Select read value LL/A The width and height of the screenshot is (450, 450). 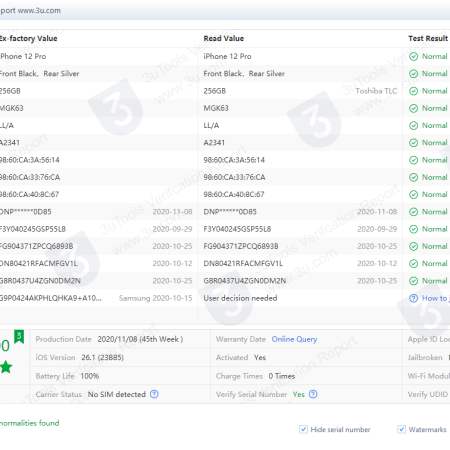pyautogui.click(x=211, y=126)
